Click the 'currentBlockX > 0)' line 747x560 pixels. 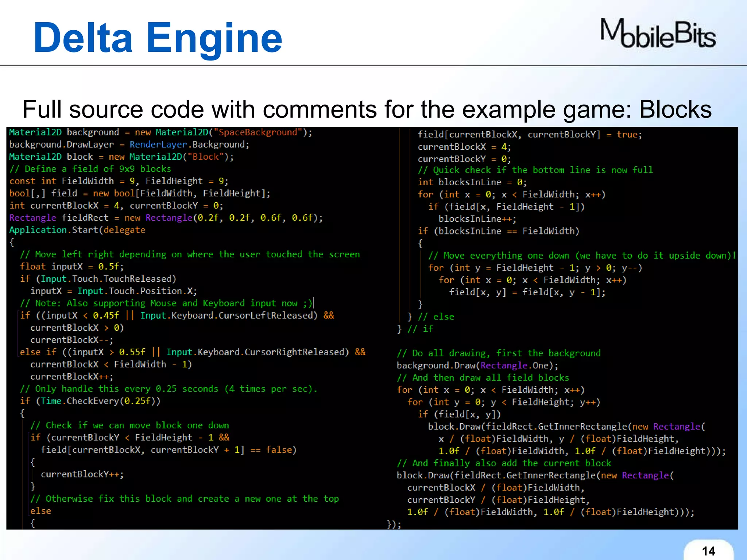(77, 328)
